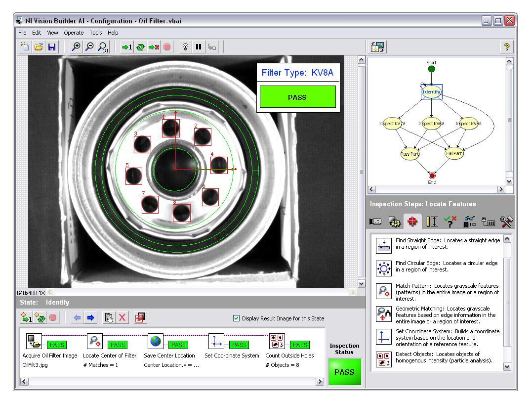532x402 pixels.
Task: Add Set Coordinate System step from list
Action: [x=438, y=338]
